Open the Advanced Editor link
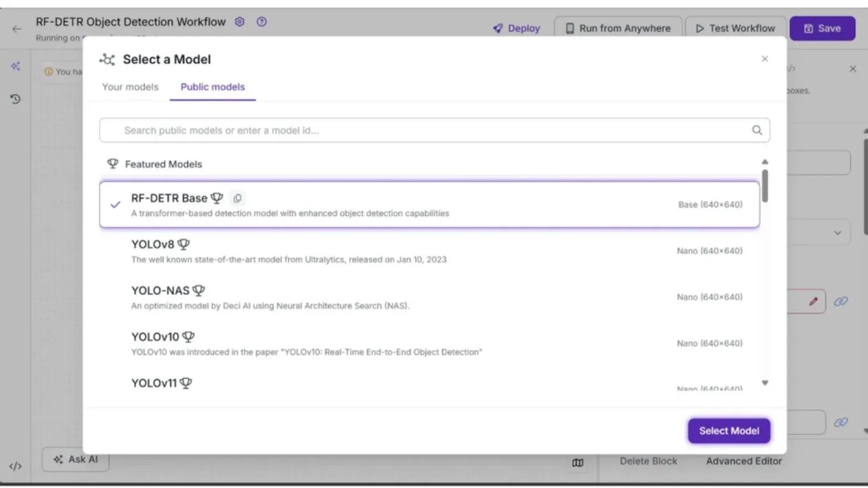 (x=744, y=461)
